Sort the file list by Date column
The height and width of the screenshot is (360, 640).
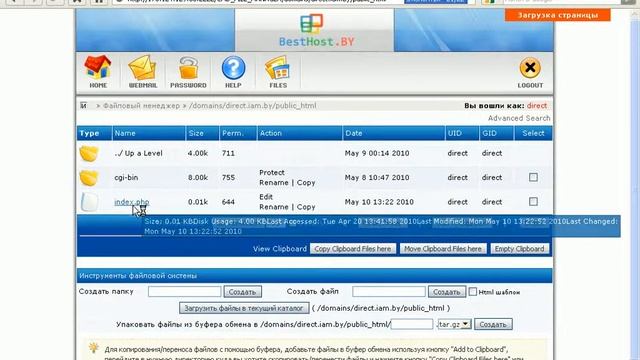click(353, 133)
